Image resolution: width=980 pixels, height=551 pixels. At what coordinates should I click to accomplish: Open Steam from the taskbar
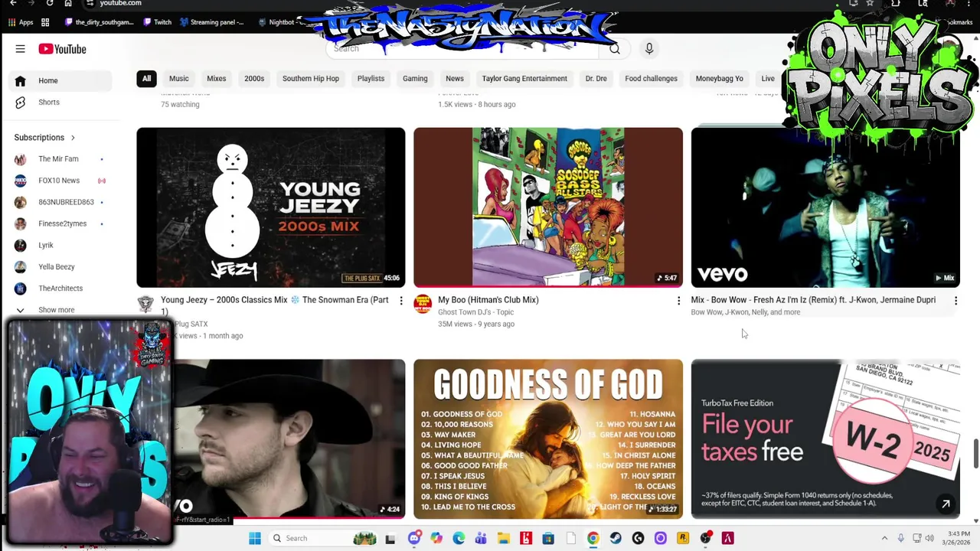616,538
